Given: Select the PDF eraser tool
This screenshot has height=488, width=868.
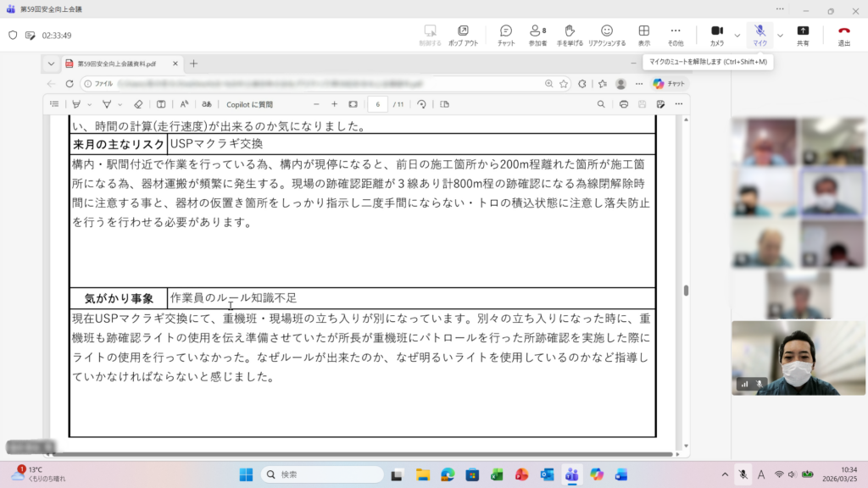Looking at the screenshot, I should coord(139,104).
